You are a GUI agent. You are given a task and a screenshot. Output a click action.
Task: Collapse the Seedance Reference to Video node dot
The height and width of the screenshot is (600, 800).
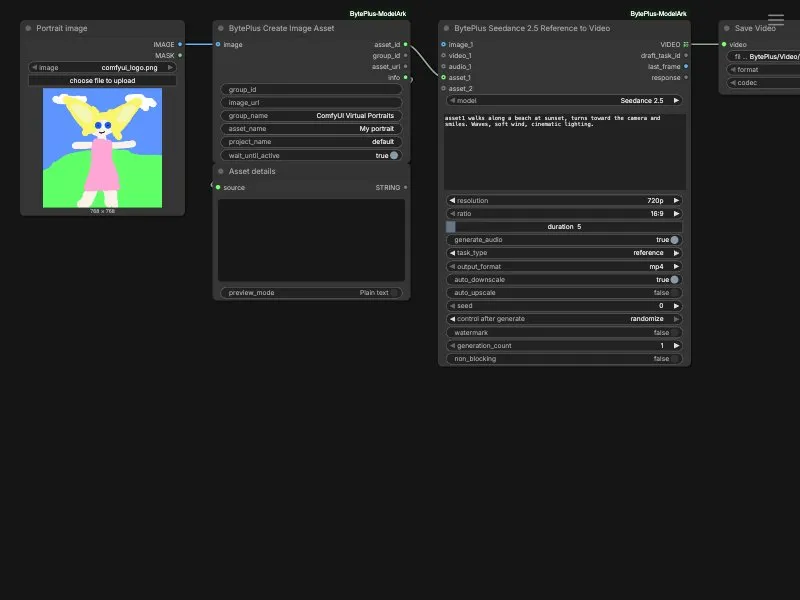446,29
